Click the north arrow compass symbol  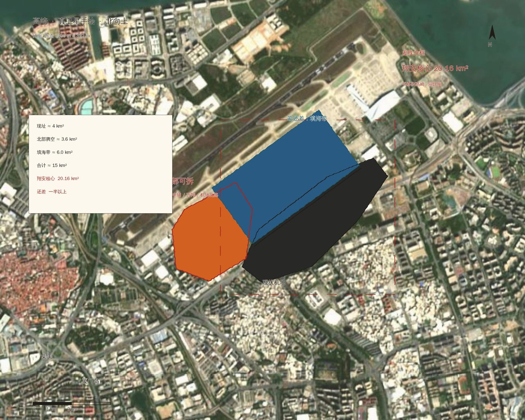(x=492, y=33)
